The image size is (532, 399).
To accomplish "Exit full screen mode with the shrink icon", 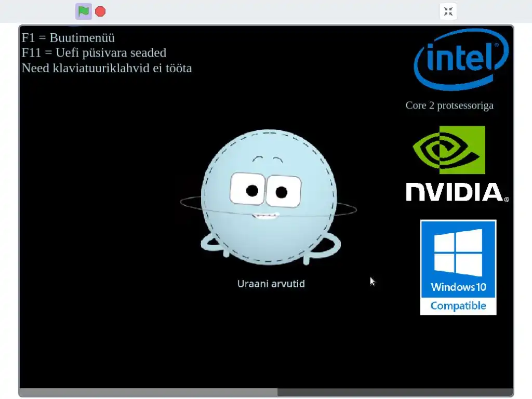I will 448,11.
